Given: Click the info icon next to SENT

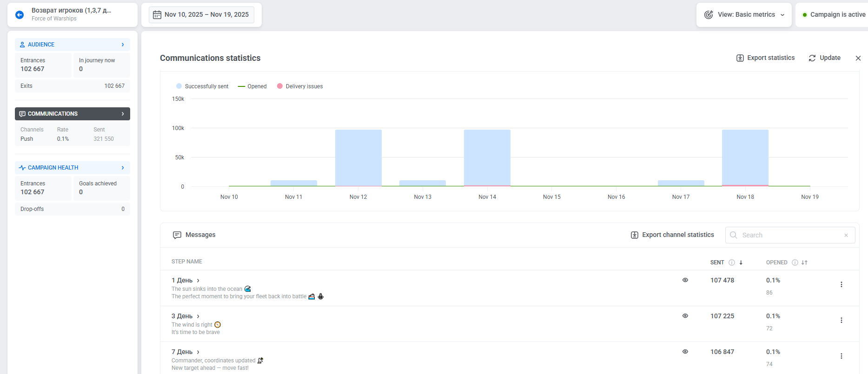Looking at the screenshot, I should click(732, 262).
